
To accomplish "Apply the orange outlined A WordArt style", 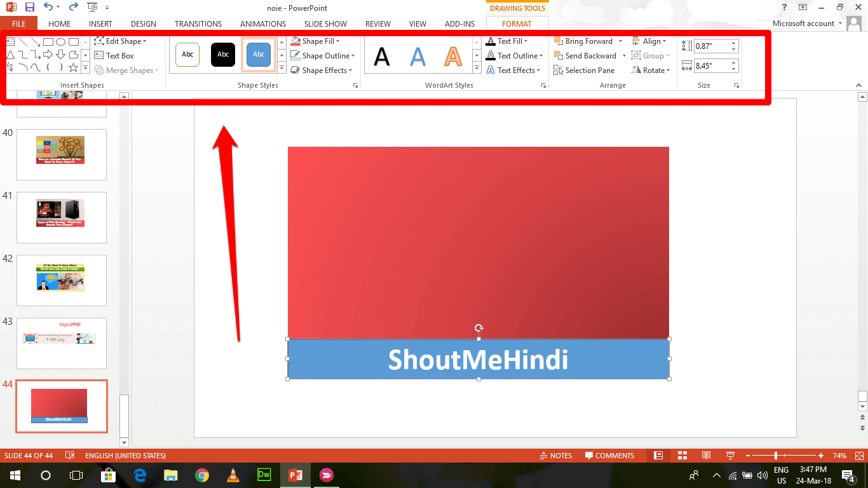I will tap(453, 57).
